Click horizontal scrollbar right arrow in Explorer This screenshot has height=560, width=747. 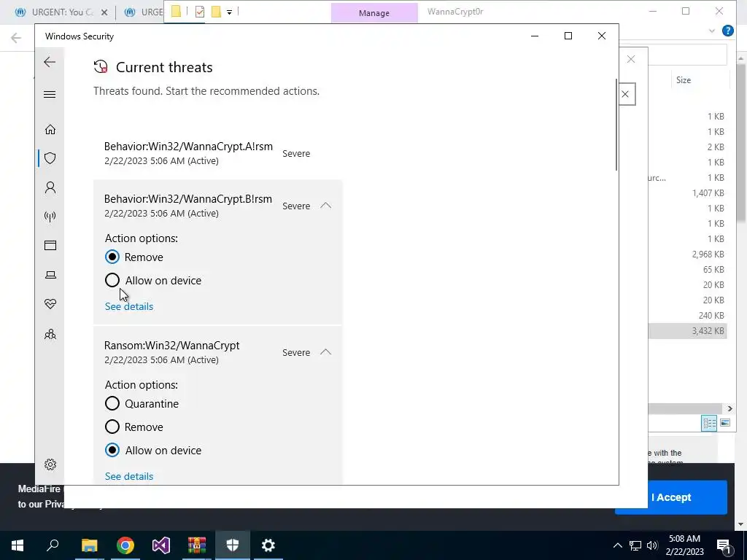[x=729, y=408]
